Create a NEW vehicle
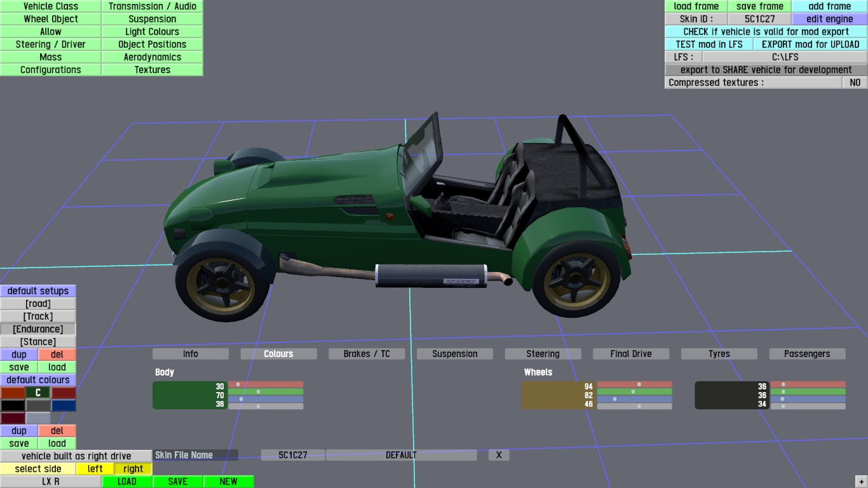 click(229, 482)
